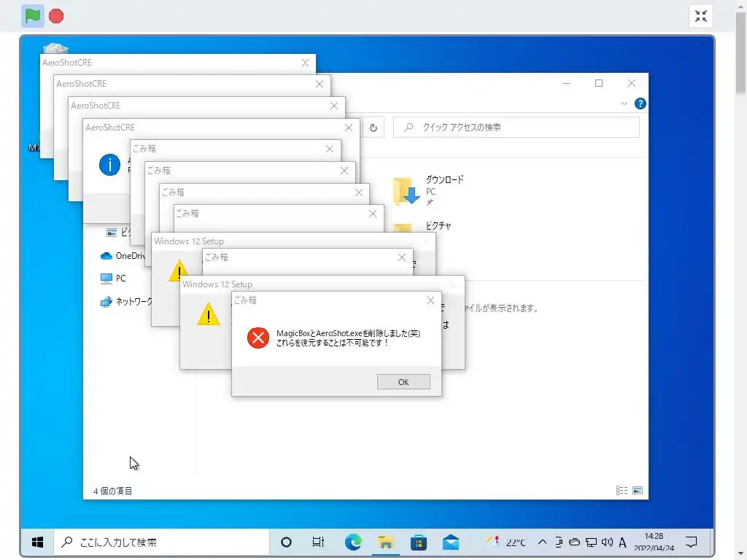This screenshot has width=747, height=560.
Task: Open Task View on taskbar
Action: [x=318, y=542]
